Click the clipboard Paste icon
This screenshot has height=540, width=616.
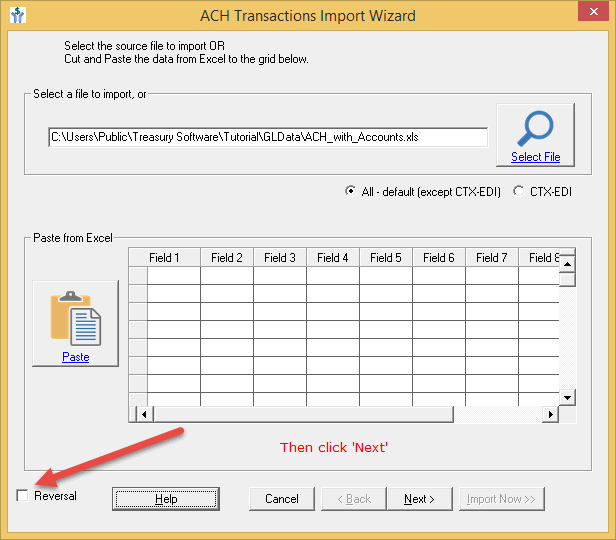tap(75, 317)
